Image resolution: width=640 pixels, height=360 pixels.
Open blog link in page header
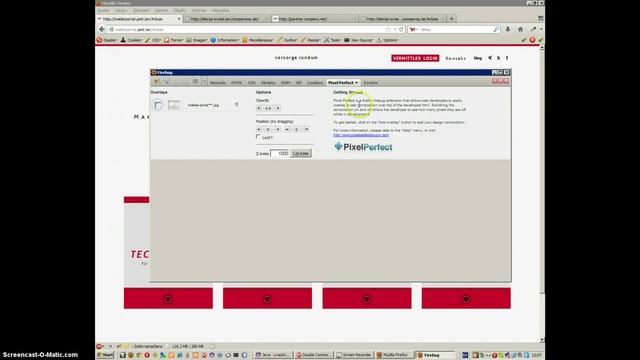tap(478, 58)
